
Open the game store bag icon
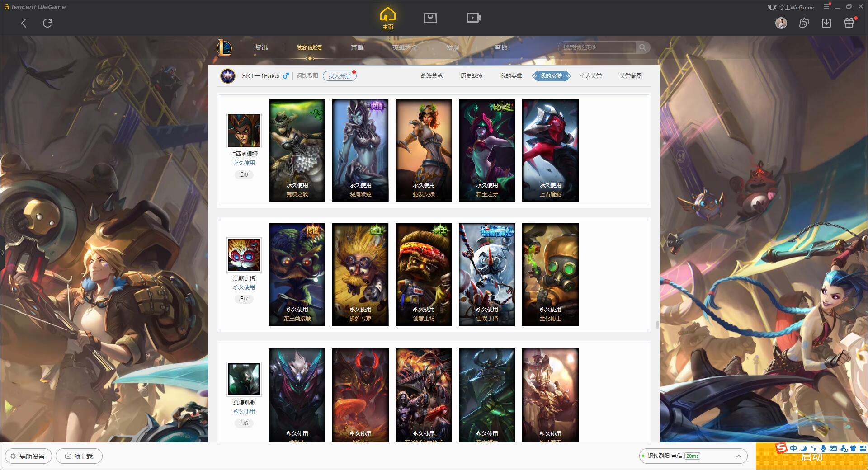(430, 18)
